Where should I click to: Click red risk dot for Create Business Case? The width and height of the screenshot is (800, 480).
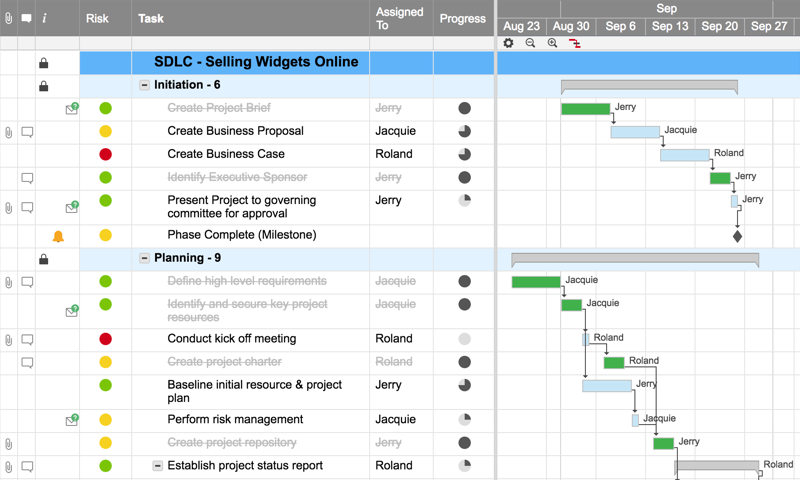[x=105, y=154]
